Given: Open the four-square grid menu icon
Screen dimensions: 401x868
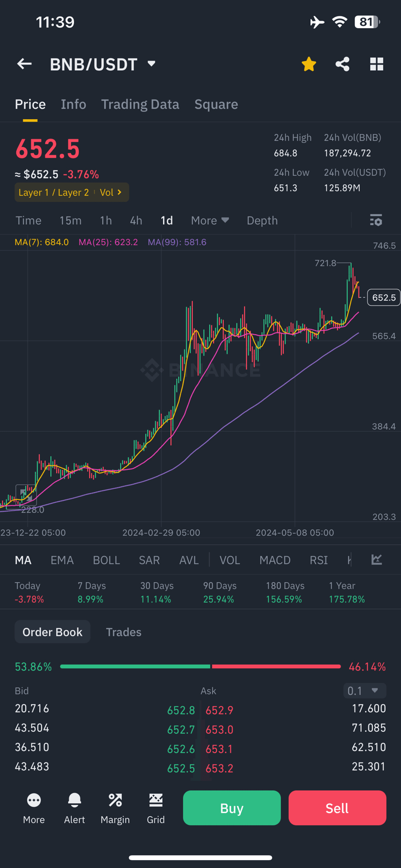Looking at the screenshot, I should click(x=376, y=64).
